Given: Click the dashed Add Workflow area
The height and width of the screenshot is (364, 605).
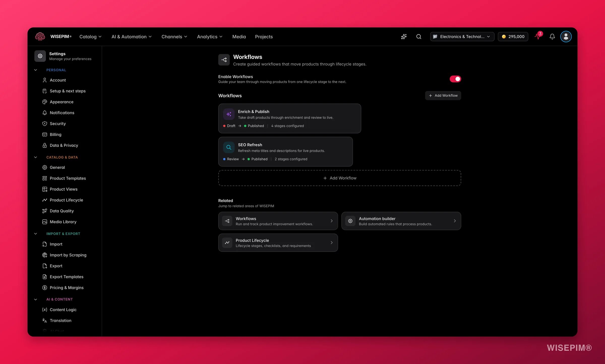Looking at the screenshot, I should [x=340, y=178].
